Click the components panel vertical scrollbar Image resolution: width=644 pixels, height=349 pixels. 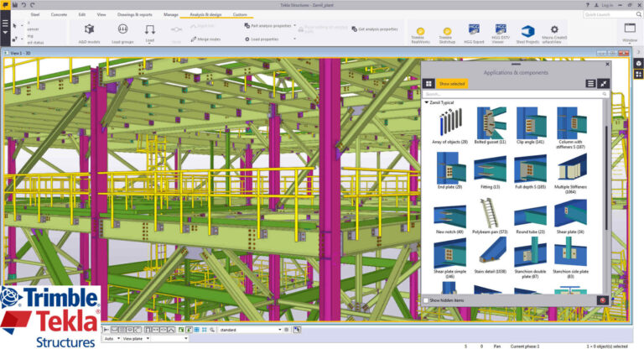point(606,178)
